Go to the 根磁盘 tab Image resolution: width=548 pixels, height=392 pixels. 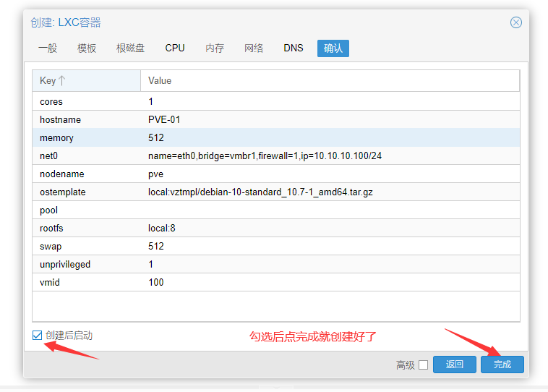pyautogui.click(x=130, y=48)
